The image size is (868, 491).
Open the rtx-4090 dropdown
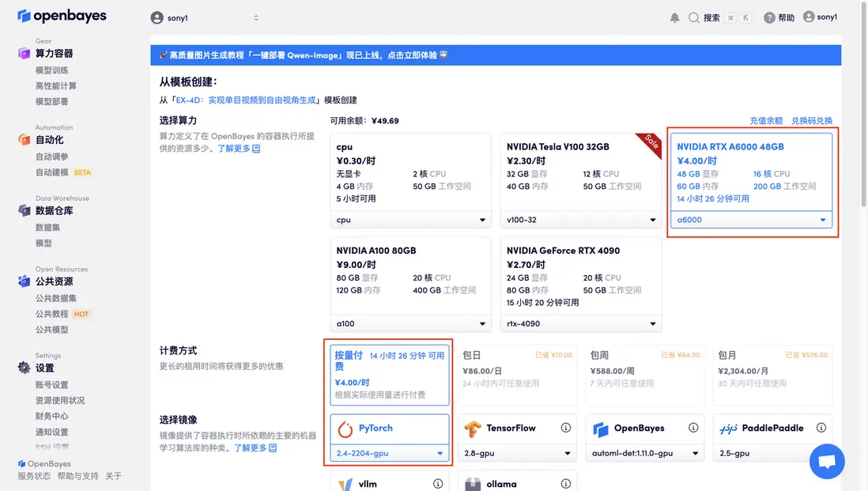[x=581, y=324]
